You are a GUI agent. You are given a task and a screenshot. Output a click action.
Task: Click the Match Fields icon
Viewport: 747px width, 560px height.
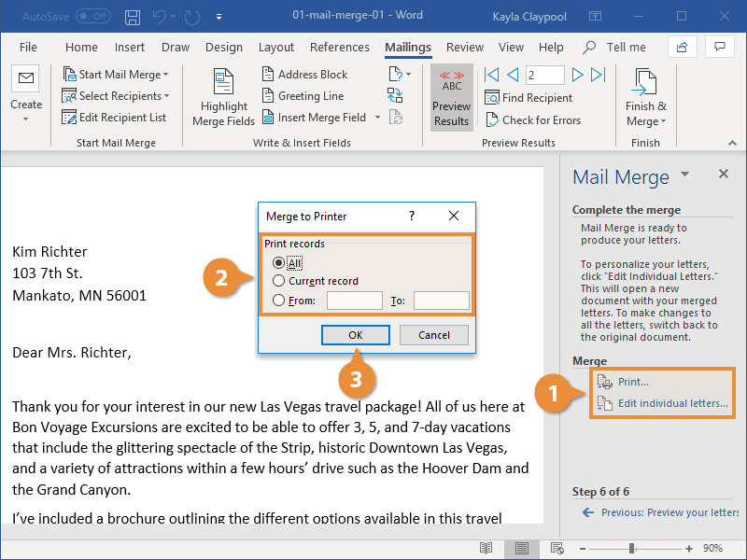pos(395,95)
